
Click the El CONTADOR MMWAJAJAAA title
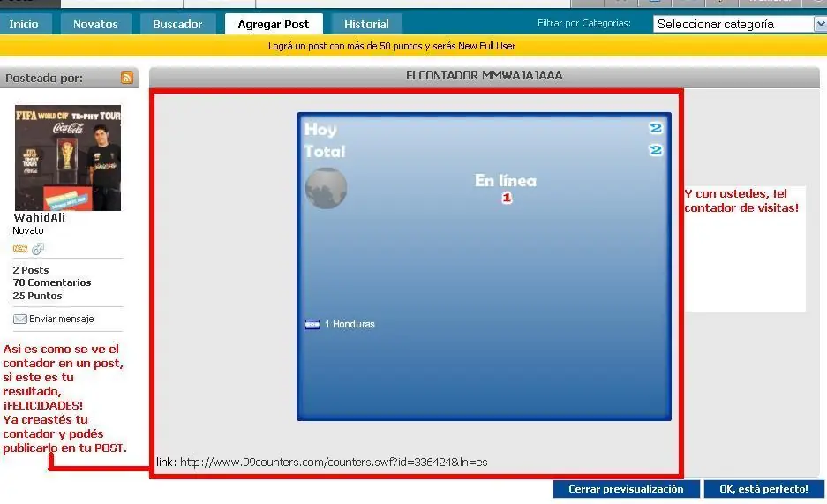(485, 75)
